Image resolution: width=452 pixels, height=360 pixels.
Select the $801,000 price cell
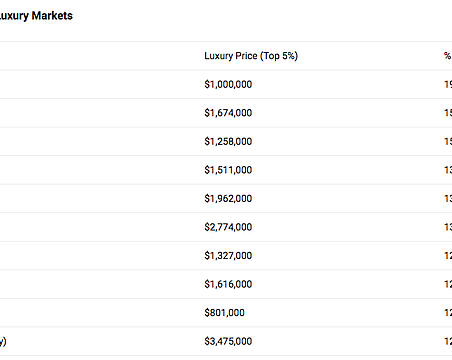click(224, 313)
